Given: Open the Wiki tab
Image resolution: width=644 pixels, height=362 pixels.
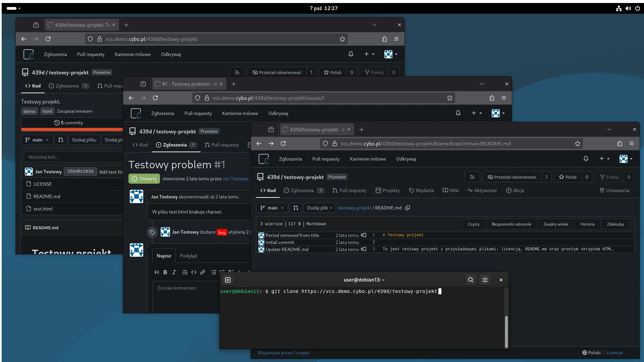Looking at the screenshot, I should click(x=450, y=190).
